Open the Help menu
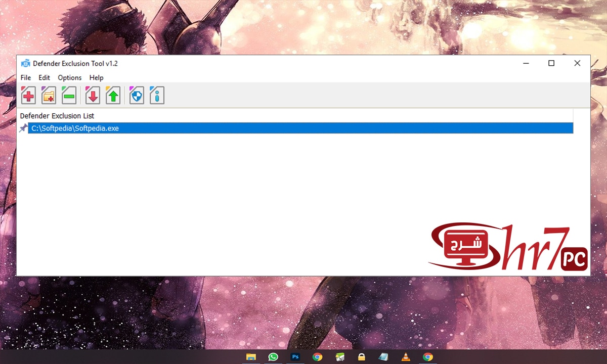Viewport: 607px width, 364px height. 96,78
